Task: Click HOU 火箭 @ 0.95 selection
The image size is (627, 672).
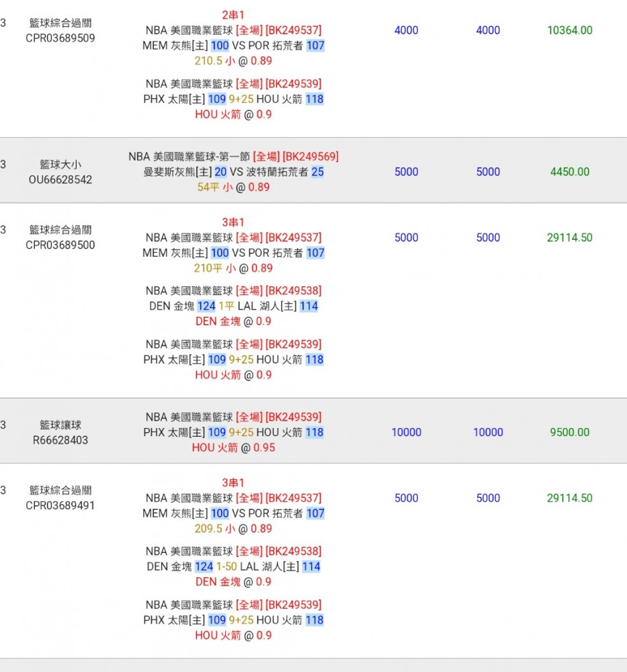Action: pyautogui.click(x=233, y=448)
